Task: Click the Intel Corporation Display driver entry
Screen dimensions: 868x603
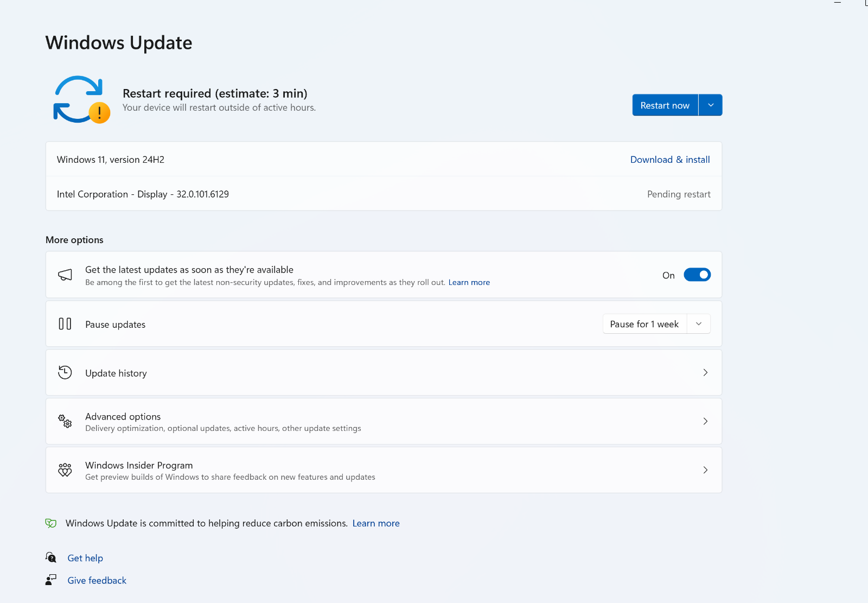Action: point(143,194)
